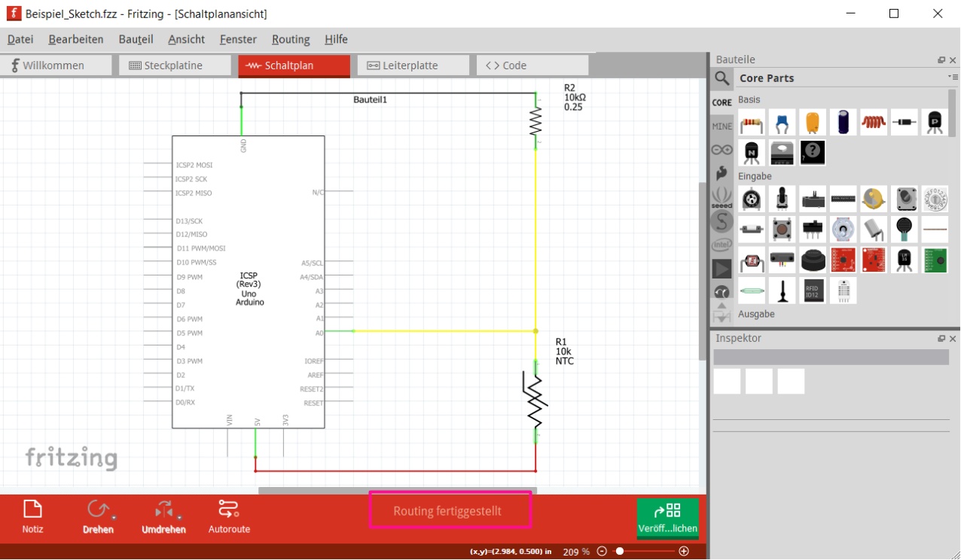The width and height of the screenshot is (961, 560).
Task: Select the photocell LDR part
Action: (x=752, y=260)
